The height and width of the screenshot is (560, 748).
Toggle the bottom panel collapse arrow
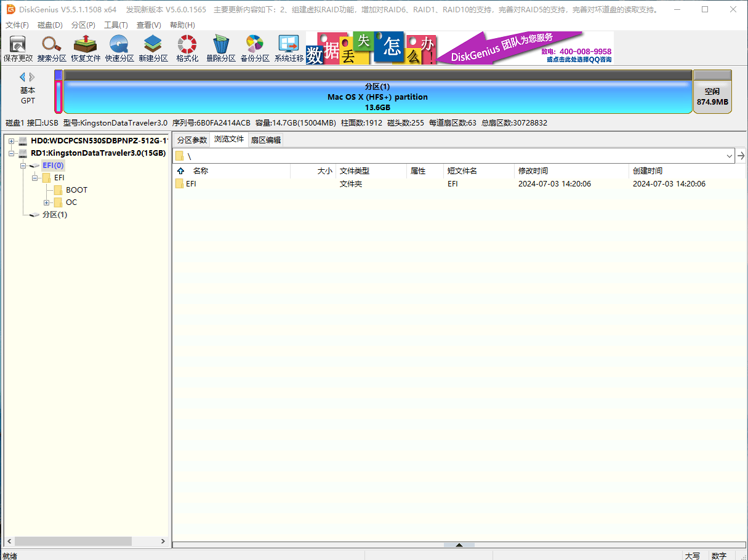[459, 545]
